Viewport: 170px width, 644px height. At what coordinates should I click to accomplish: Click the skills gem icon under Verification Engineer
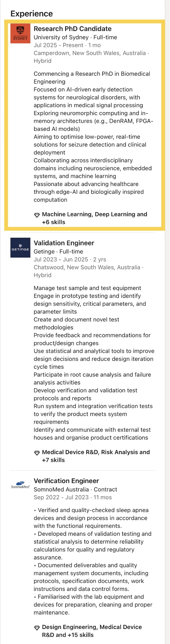coord(37,628)
